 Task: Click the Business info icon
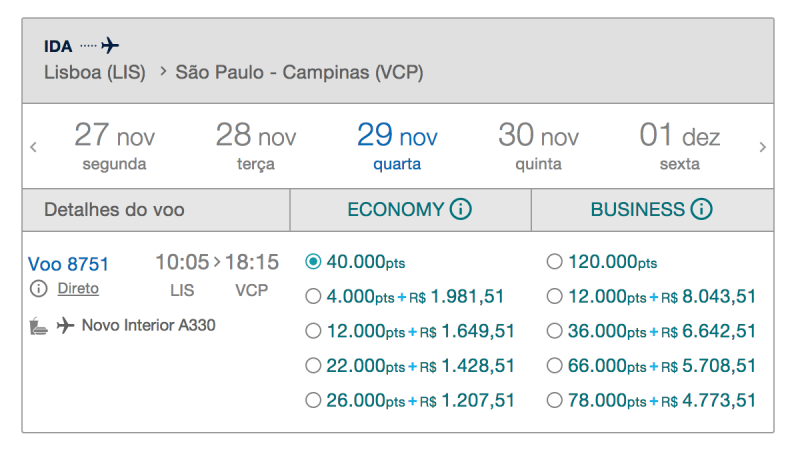point(702,209)
